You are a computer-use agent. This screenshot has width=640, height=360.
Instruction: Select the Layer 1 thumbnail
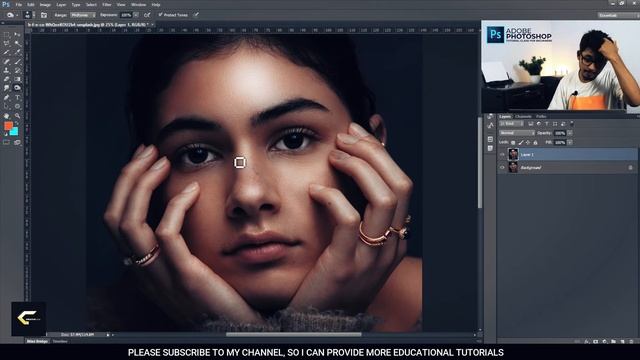[x=513, y=155]
